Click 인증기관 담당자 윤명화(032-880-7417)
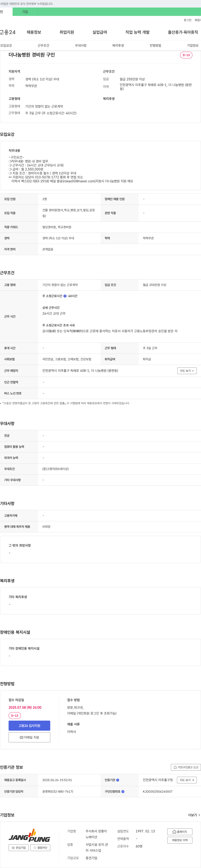201x868 pixels. click(58, 792)
